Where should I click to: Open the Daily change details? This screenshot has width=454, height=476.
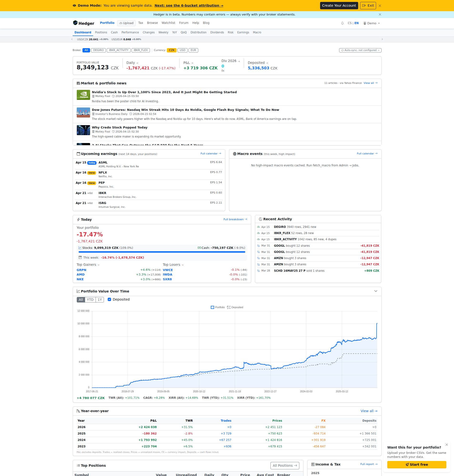coord(132,63)
